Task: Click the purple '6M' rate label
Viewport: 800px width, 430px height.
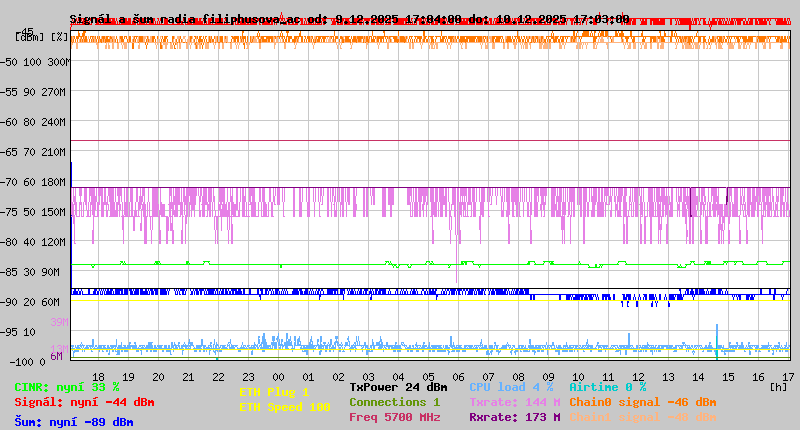Action: pyautogui.click(x=56, y=356)
